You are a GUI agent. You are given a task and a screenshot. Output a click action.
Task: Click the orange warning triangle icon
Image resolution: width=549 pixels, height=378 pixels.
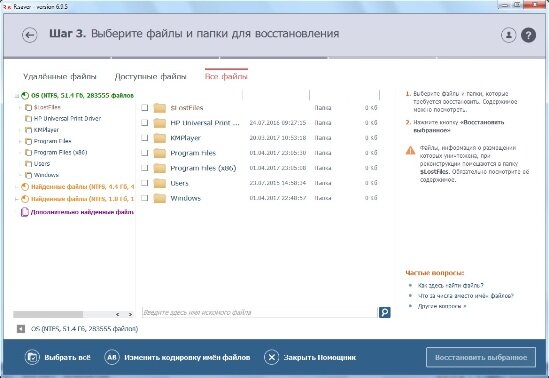click(x=410, y=150)
